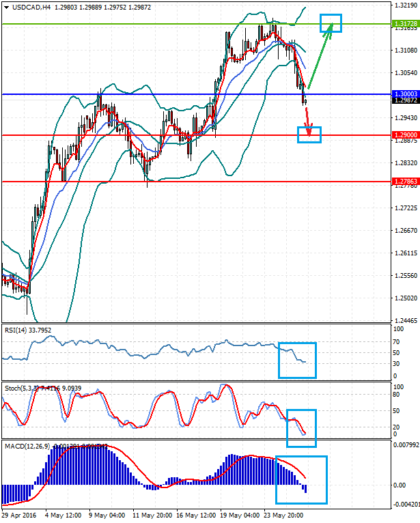Select the black 1.29872 current price tag

pyautogui.click(x=406, y=101)
